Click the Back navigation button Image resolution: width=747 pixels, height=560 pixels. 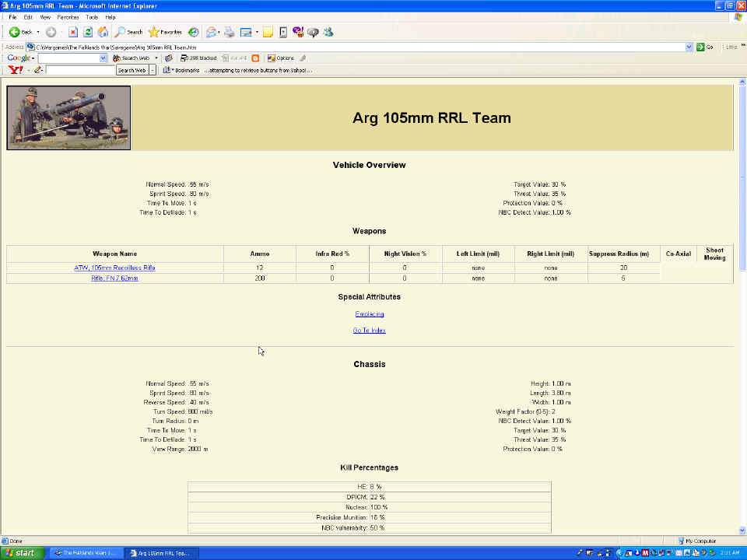click(20, 32)
